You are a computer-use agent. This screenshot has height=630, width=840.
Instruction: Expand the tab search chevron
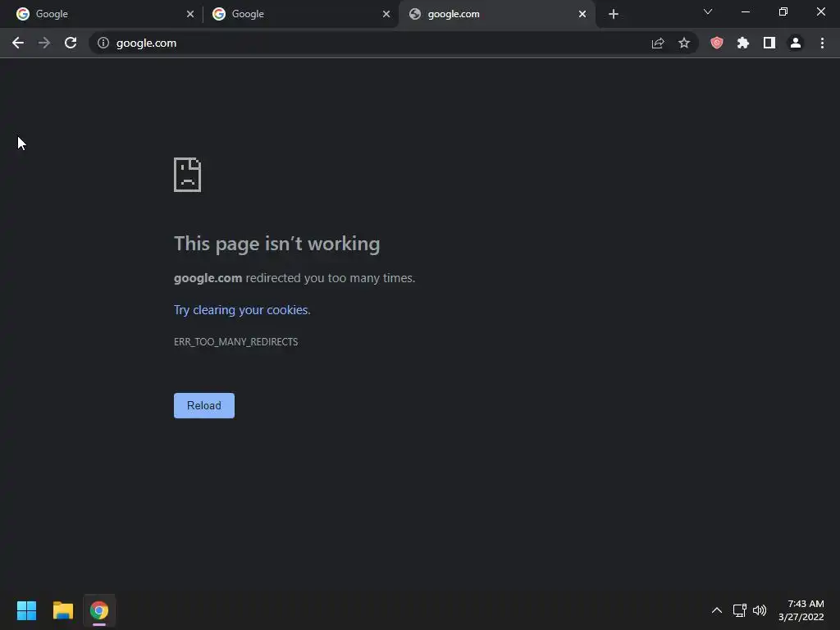708,11
